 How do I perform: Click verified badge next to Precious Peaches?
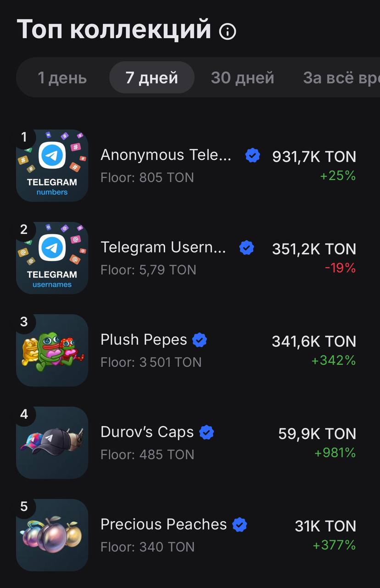(240, 525)
